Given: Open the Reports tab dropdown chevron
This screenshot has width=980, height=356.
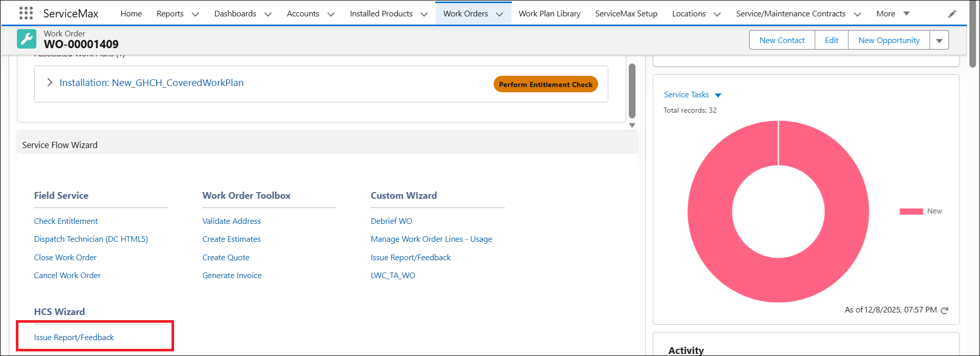Looking at the screenshot, I should click(x=195, y=14).
